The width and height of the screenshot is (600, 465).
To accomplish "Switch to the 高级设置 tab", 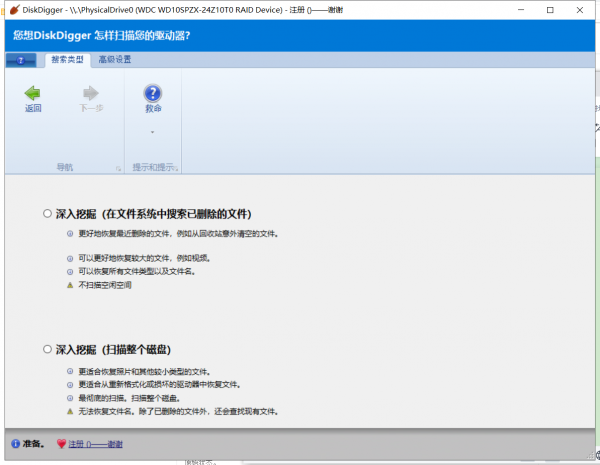I will pyautogui.click(x=114, y=60).
